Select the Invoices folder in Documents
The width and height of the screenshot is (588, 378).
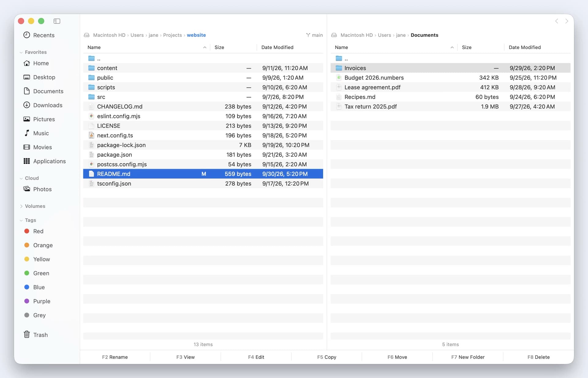point(450,68)
